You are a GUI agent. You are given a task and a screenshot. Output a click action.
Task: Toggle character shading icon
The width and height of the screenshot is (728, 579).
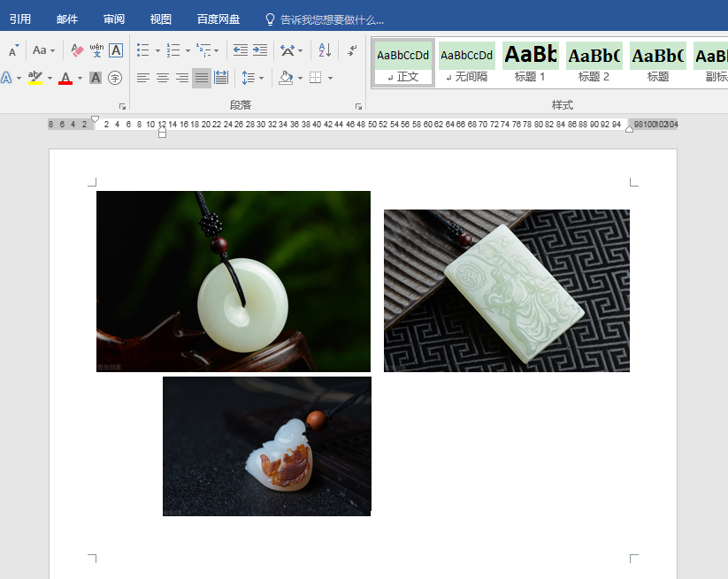coord(96,78)
